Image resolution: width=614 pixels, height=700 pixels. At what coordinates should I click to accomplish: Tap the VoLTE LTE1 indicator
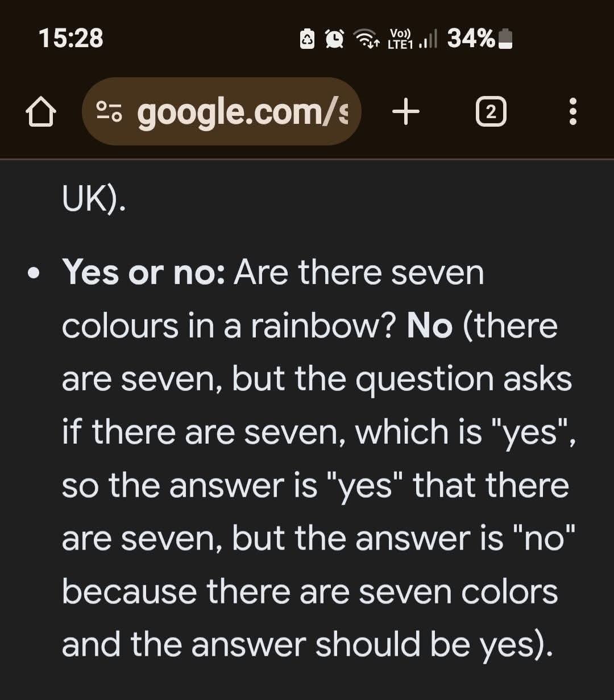[400, 39]
